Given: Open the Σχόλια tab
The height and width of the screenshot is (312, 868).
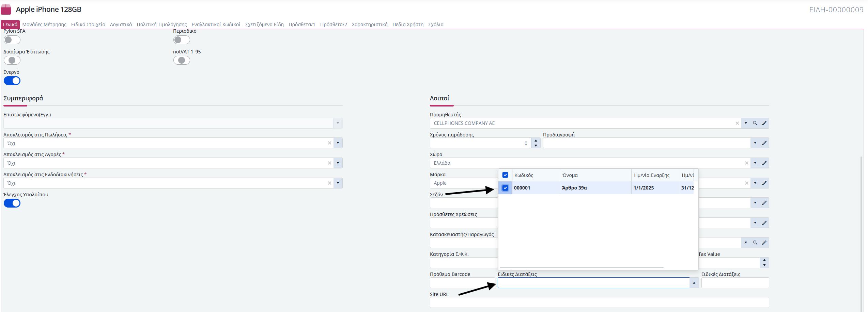Looking at the screenshot, I should coord(436,24).
